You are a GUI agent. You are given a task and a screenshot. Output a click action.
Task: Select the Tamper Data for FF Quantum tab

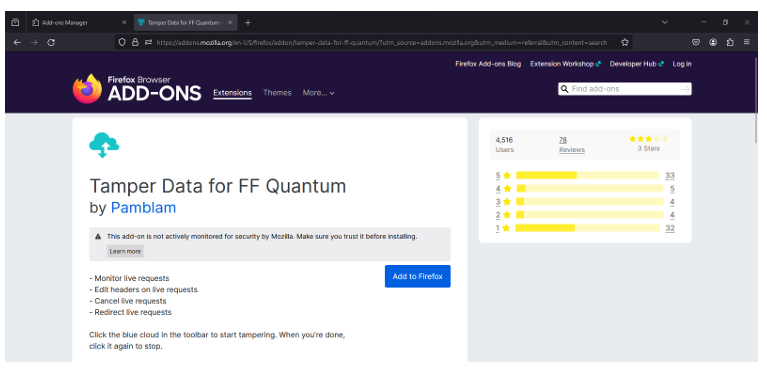pyautogui.click(x=185, y=22)
